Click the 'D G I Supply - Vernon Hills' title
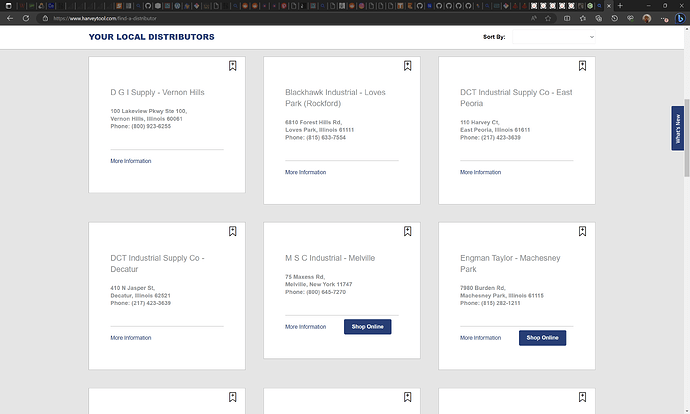This screenshot has height=414, width=690. coord(157,92)
